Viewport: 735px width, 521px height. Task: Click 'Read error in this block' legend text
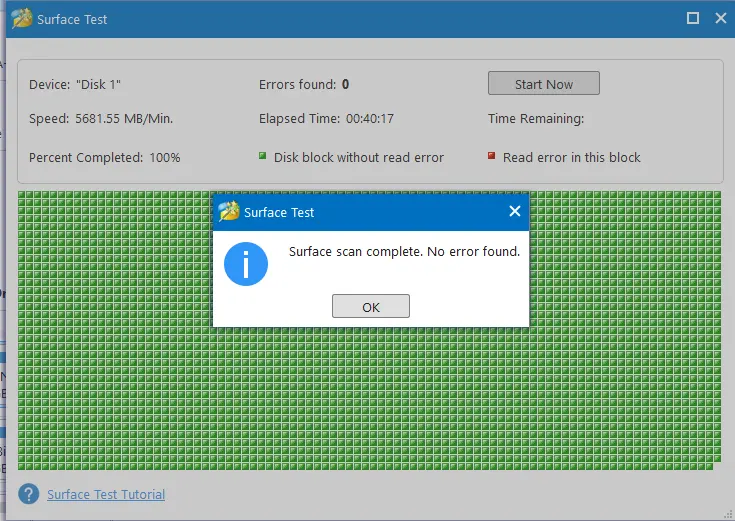(571, 158)
